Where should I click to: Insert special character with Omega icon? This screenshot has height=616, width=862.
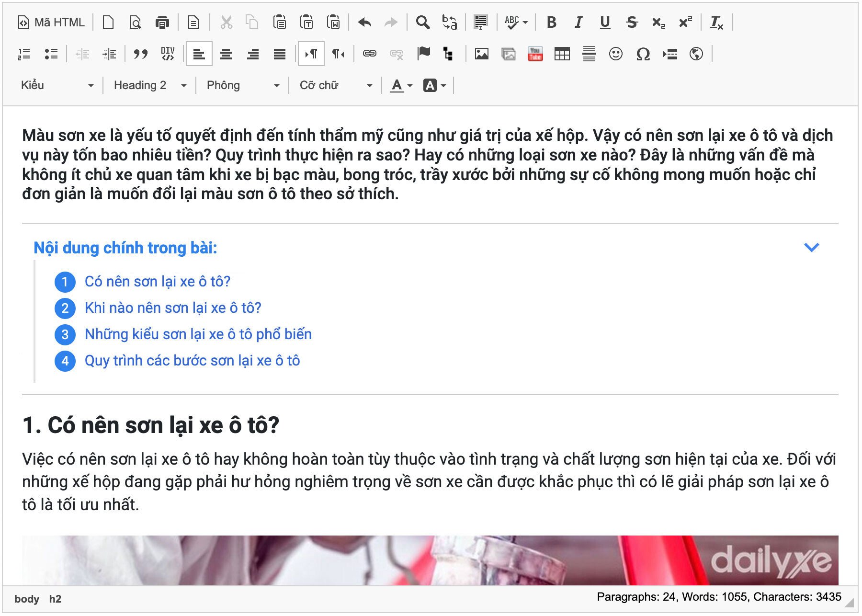coord(643,54)
